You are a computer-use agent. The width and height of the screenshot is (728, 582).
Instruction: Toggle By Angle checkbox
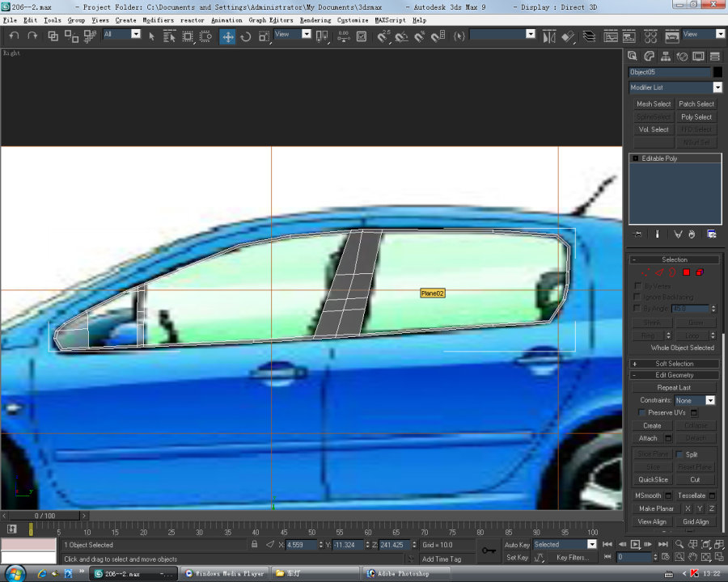(637, 308)
